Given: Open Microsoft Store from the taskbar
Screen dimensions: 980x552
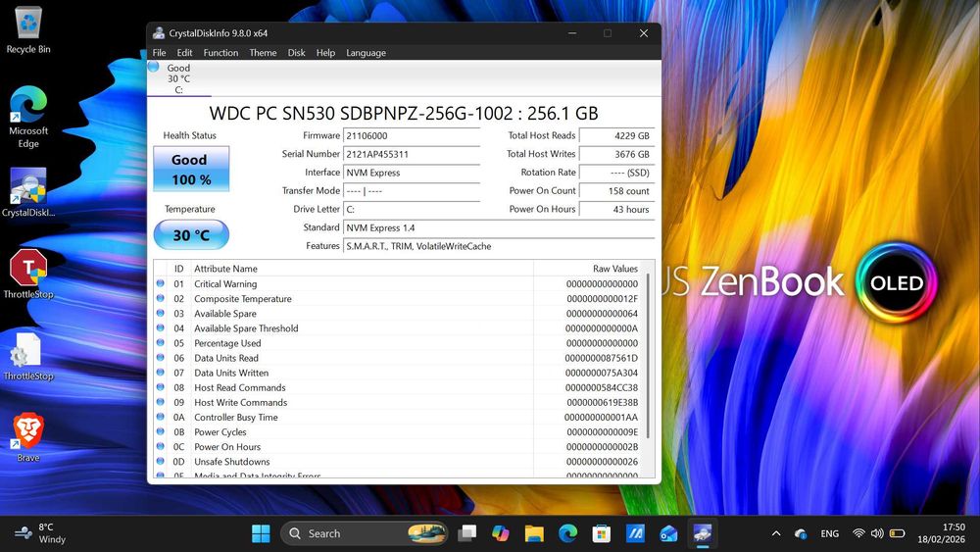Looking at the screenshot, I should coord(602,533).
